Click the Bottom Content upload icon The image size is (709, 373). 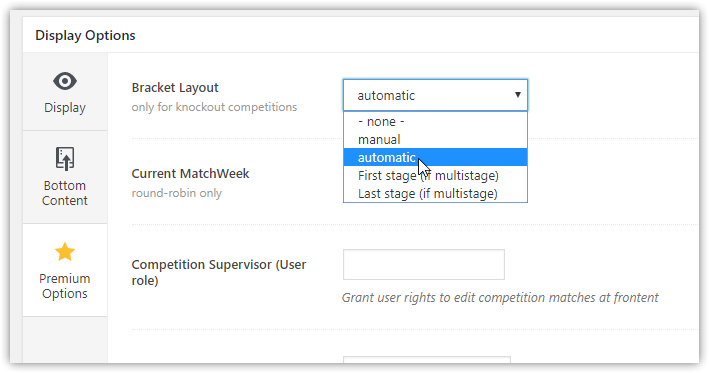click(65, 159)
